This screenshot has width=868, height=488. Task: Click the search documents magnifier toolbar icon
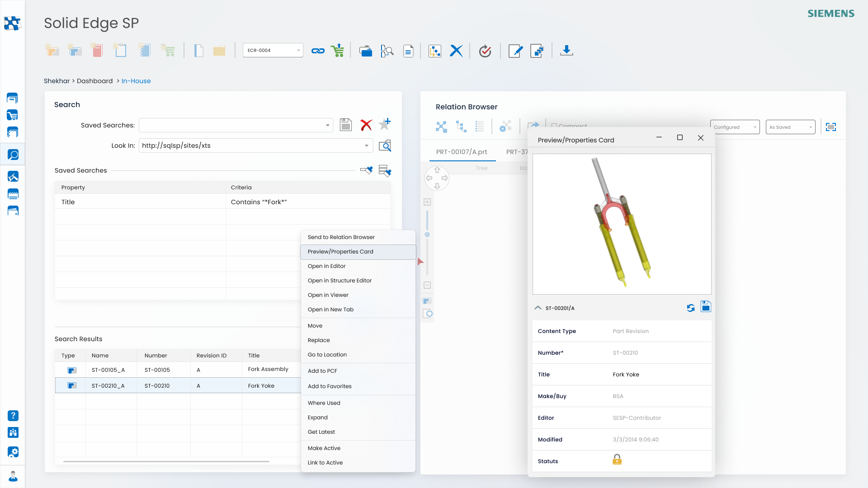pos(387,51)
